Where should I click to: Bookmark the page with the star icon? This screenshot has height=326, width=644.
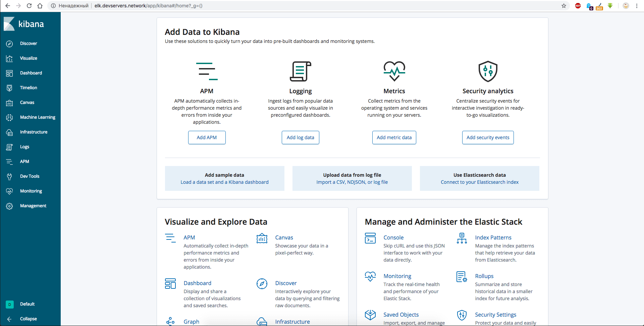pyautogui.click(x=564, y=6)
